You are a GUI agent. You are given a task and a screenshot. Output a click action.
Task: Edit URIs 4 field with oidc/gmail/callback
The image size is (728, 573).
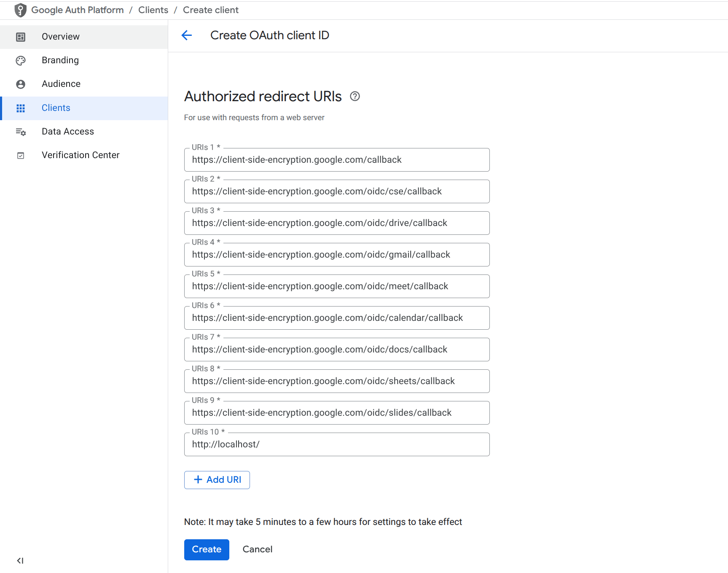point(337,255)
